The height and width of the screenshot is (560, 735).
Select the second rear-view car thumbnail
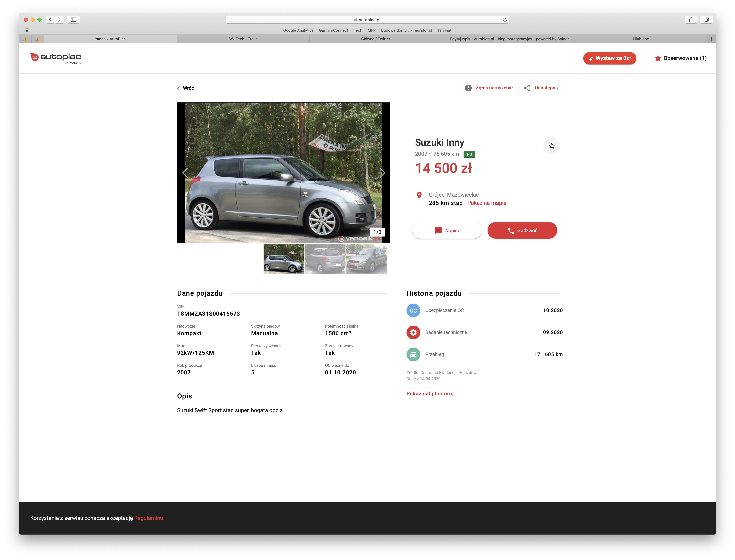click(x=325, y=259)
